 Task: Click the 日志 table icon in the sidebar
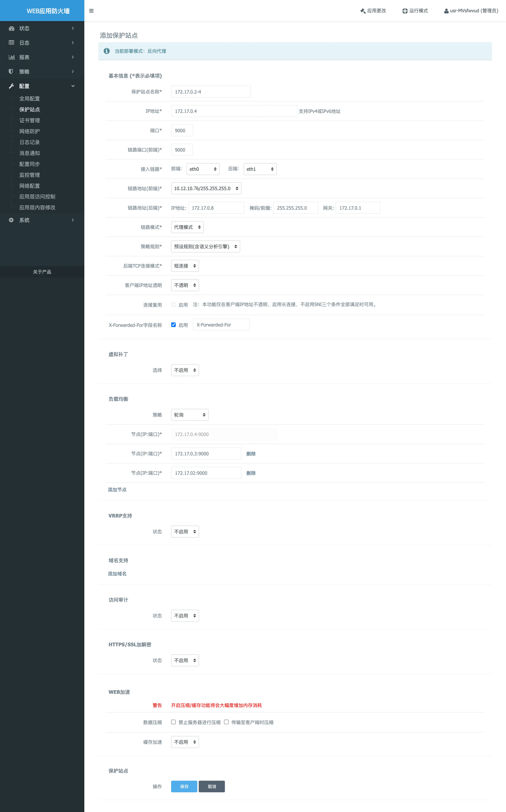[x=11, y=43]
